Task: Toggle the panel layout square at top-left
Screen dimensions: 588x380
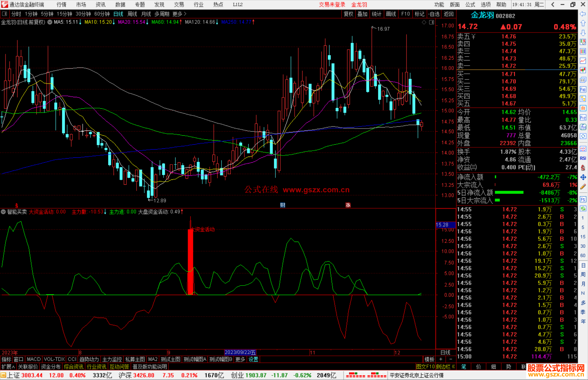Action: click(5, 14)
